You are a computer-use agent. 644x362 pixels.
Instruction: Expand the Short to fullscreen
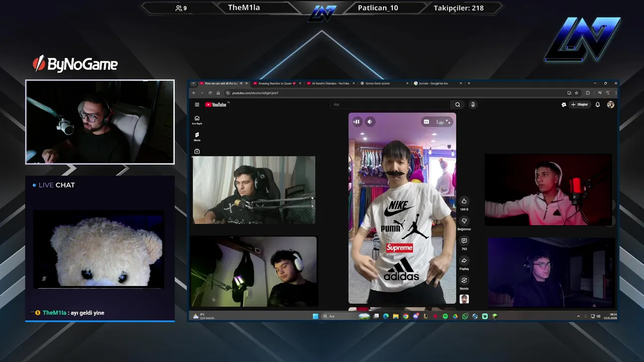[x=448, y=122]
